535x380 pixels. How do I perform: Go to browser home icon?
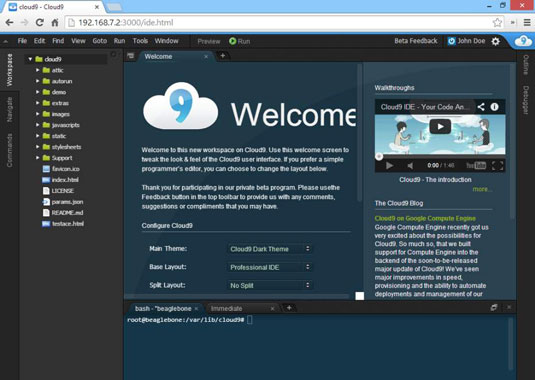(x=55, y=23)
